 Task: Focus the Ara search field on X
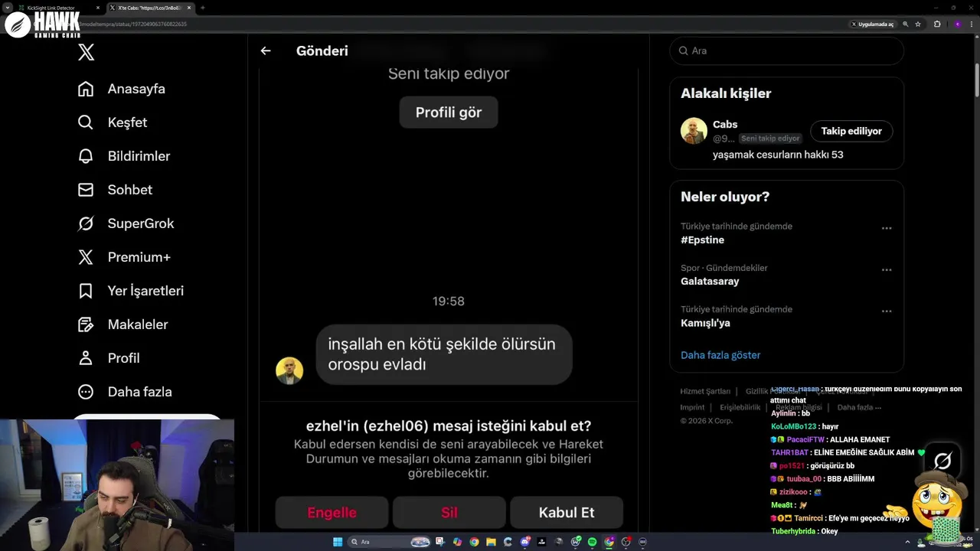point(787,51)
